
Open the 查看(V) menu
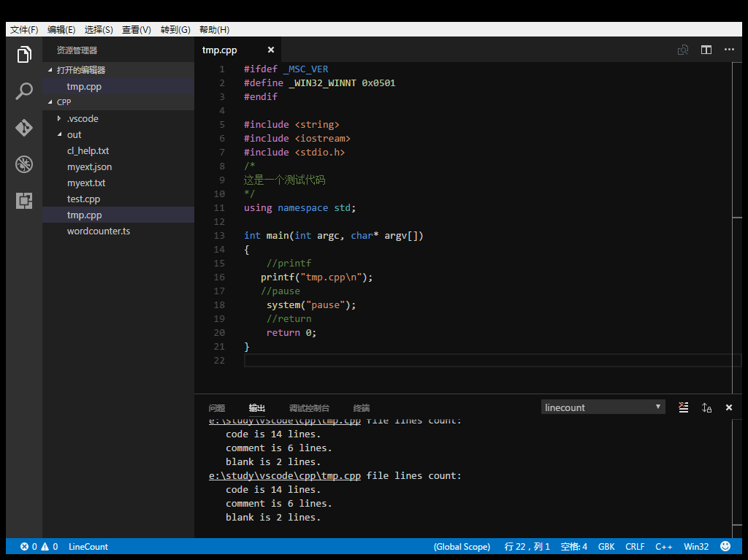137,30
